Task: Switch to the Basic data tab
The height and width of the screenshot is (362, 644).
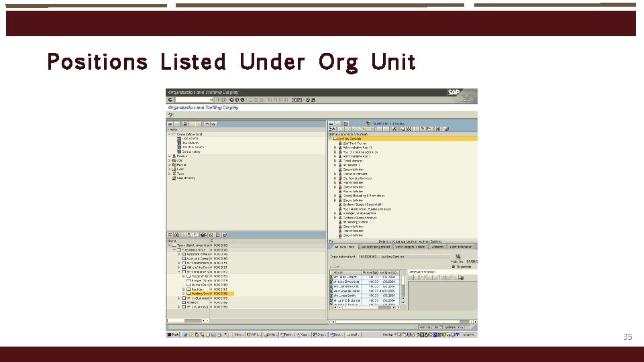Action: click(344, 247)
